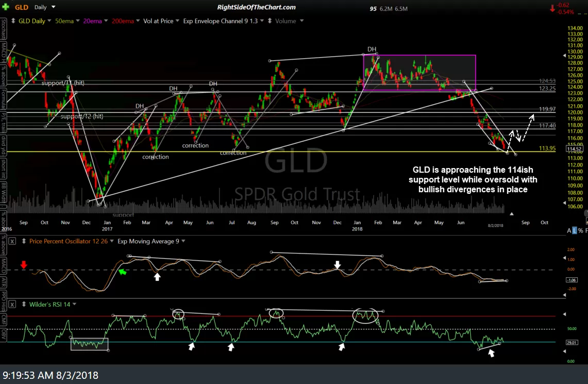Click the 95 rating value in header

(x=373, y=9)
